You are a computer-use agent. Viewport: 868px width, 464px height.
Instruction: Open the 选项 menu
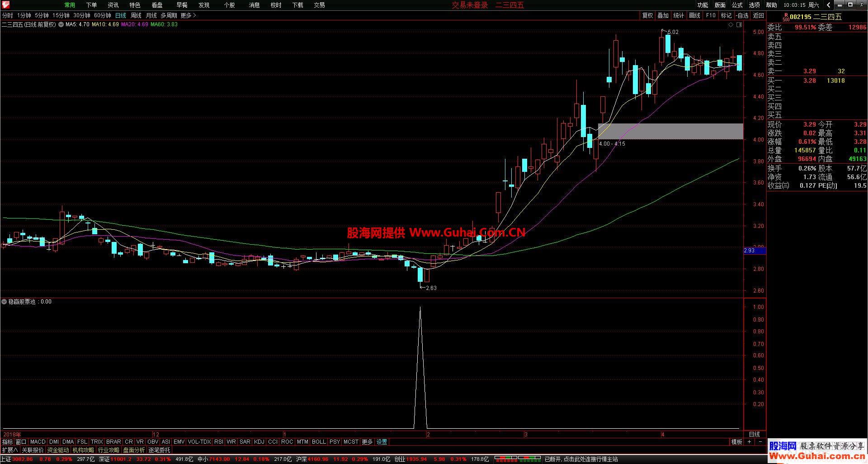pos(754,5)
